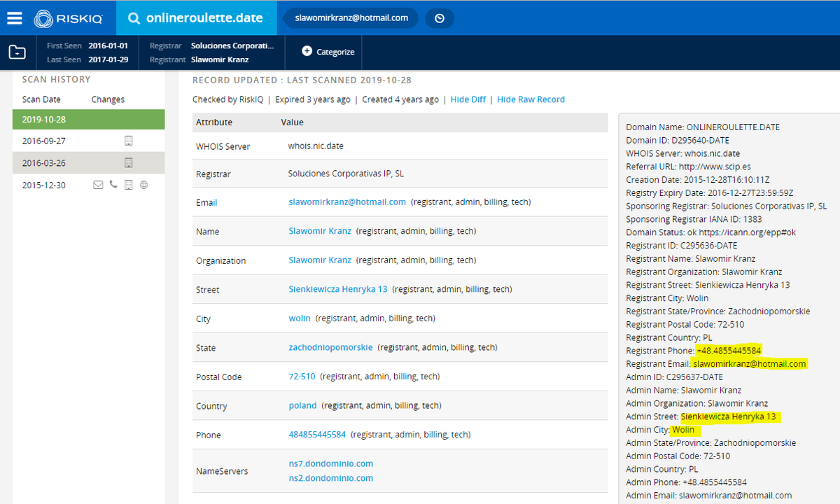Click the Last Seen 2017-01-29 date

coord(108,59)
